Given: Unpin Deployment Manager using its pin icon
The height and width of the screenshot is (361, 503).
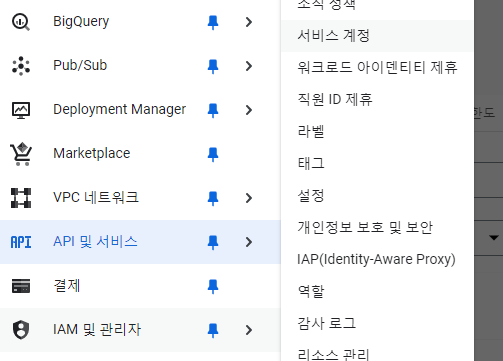Looking at the screenshot, I should 213,110.
